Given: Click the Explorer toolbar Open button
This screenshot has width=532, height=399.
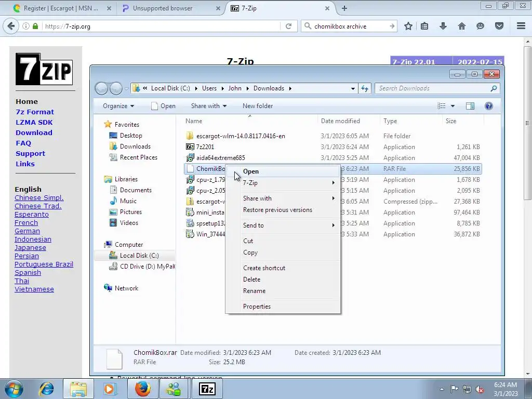Looking at the screenshot, I should 164,106.
